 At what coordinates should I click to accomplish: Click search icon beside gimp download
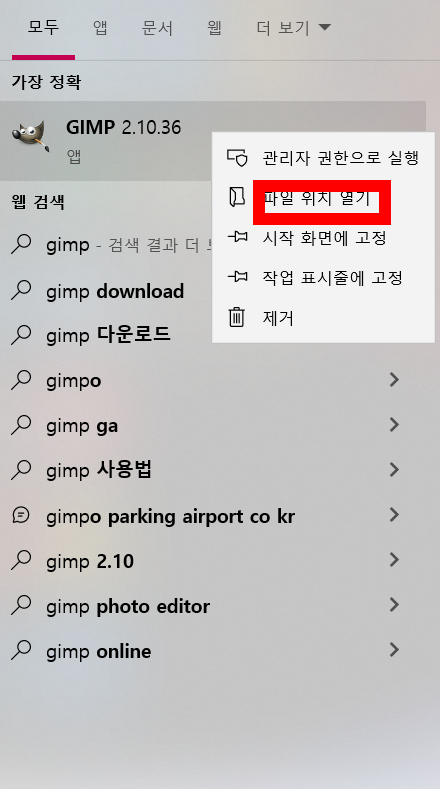pyautogui.click(x=21, y=290)
